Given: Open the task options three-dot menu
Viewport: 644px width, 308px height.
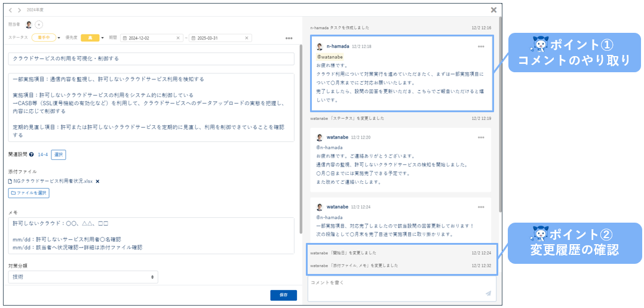Looking at the screenshot, I should 289,38.
